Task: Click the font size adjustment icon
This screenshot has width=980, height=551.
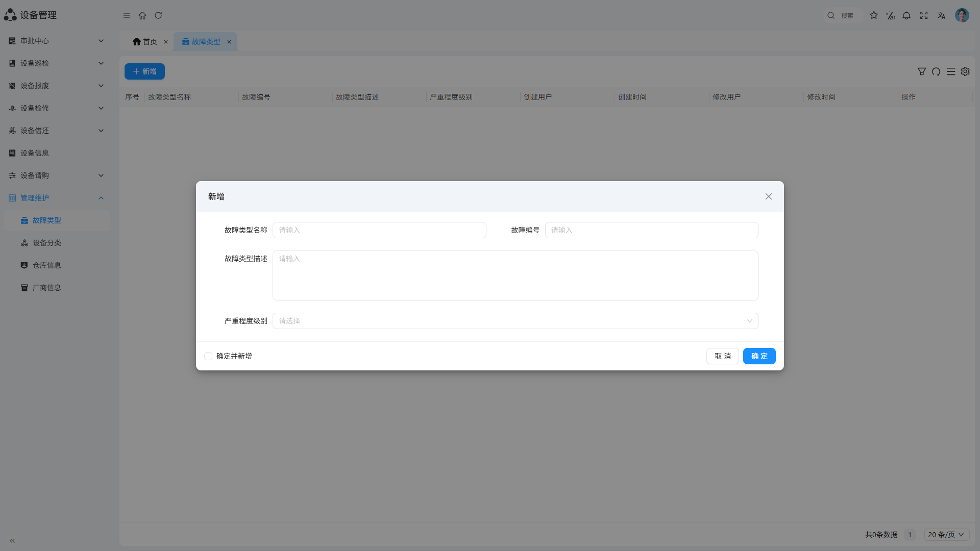Action: pyautogui.click(x=890, y=15)
